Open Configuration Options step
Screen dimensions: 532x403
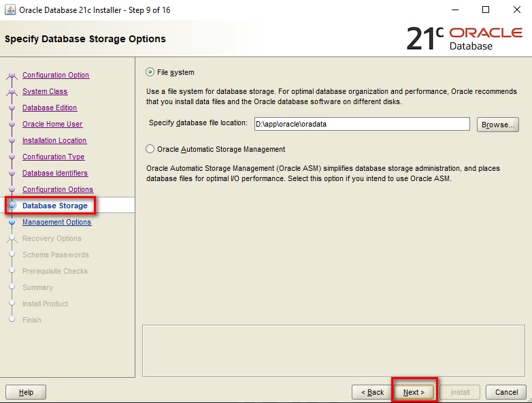point(58,189)
